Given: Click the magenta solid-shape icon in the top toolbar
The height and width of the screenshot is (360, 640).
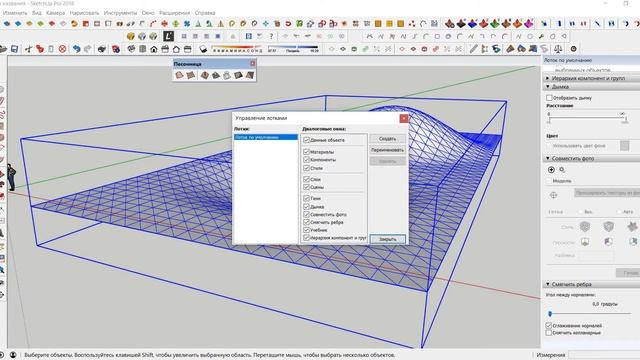Looking at the screenshot, I should coord(529,24).
